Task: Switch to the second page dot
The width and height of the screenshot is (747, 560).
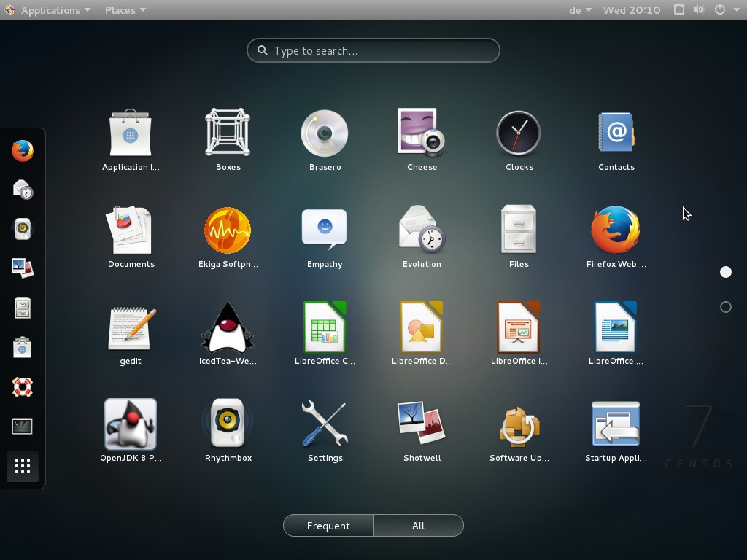Action: point(726,307)
